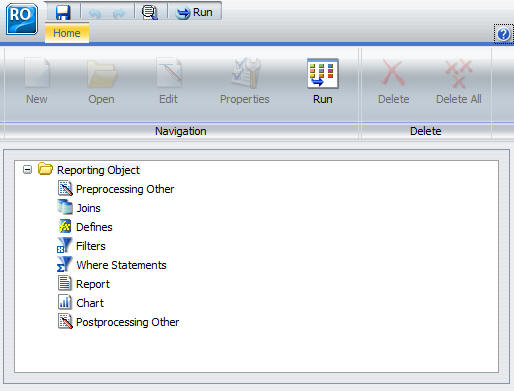Click the large Run ribbon button
This screenshot has width=514, height=391.
pyautogui.click(x=323, y=81)
